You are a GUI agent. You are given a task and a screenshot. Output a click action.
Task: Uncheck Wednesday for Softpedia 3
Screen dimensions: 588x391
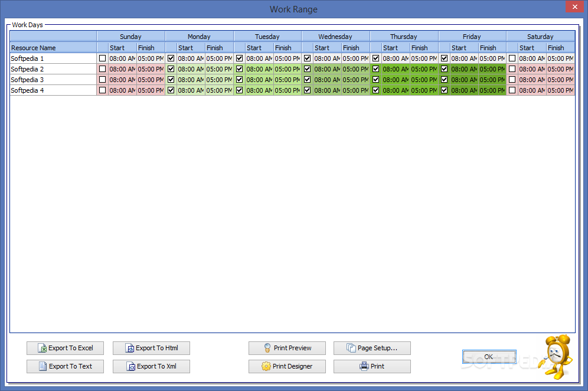click(x=308, y=80)
